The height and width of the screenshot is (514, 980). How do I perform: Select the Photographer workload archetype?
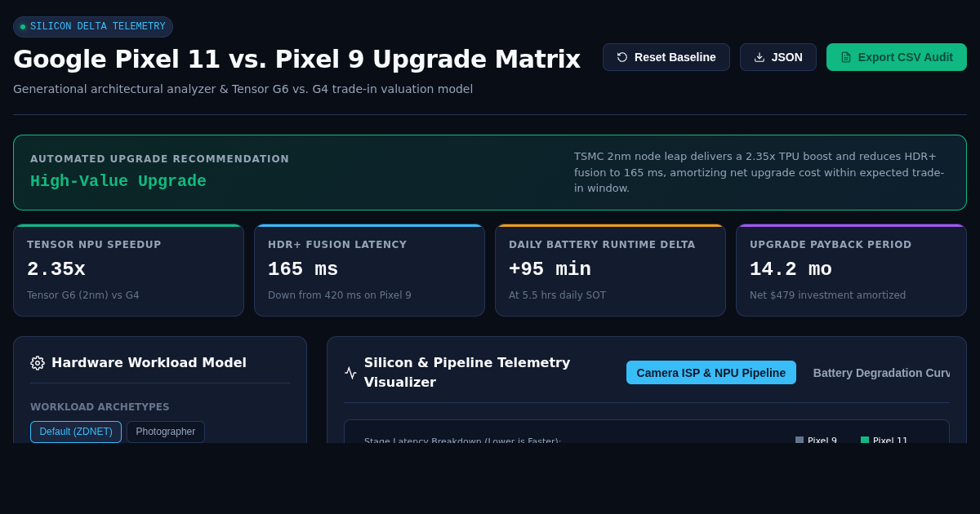(x=166, y=432)
